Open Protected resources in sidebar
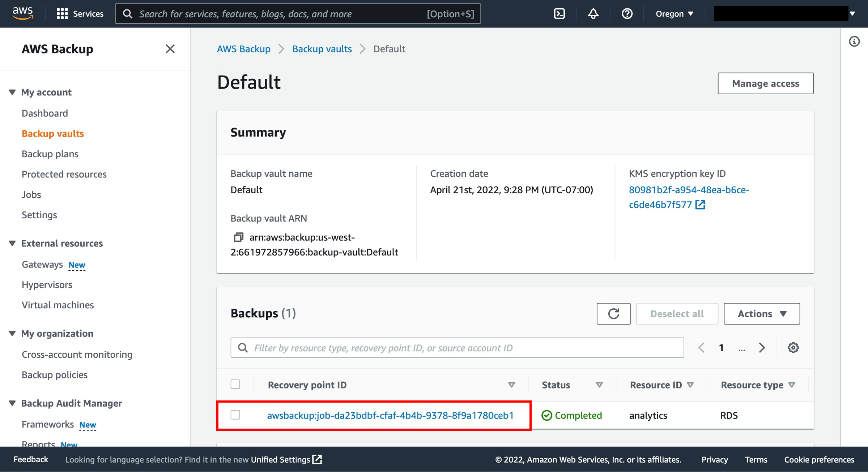Viewport: 868px width, 472px height. 64,174
